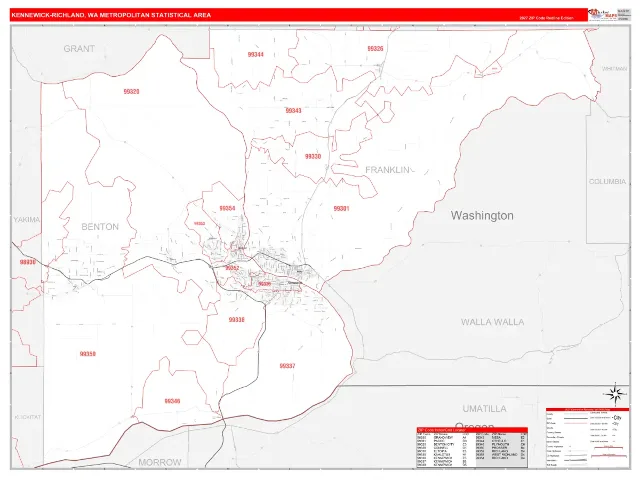Select ZIP code 99301 label
This screenshot has width=640, height=480.
(x=341, y=208)
